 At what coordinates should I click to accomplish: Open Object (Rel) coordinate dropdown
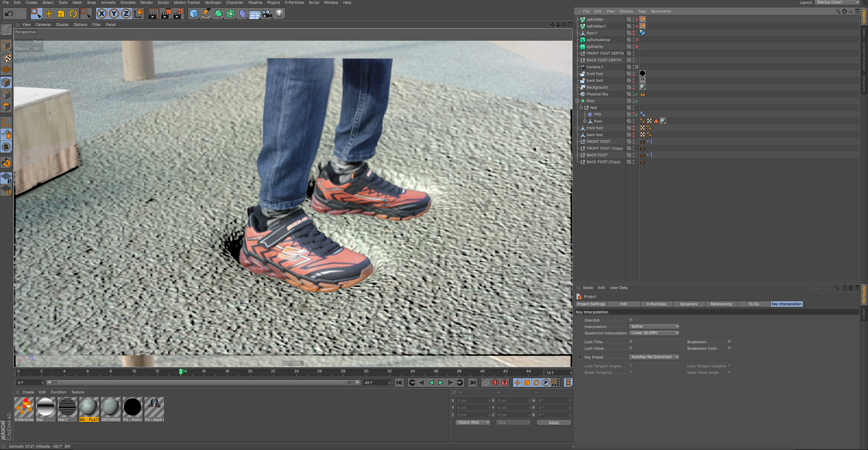click(x=473, y=422)
